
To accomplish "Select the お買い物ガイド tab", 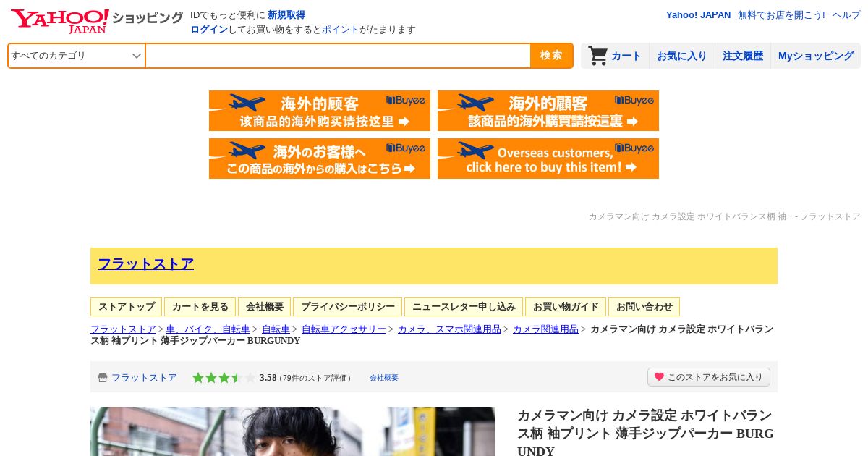I will (566, 307).
